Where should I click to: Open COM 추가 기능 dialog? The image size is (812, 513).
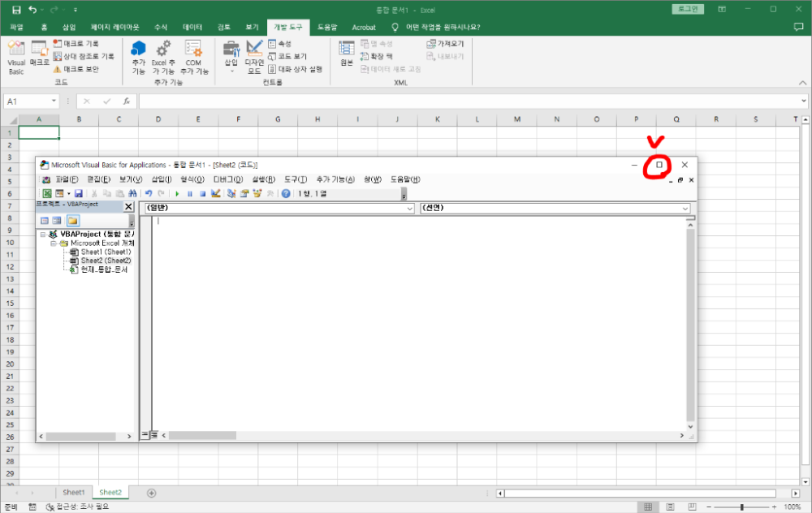click(x=194, y=57)
